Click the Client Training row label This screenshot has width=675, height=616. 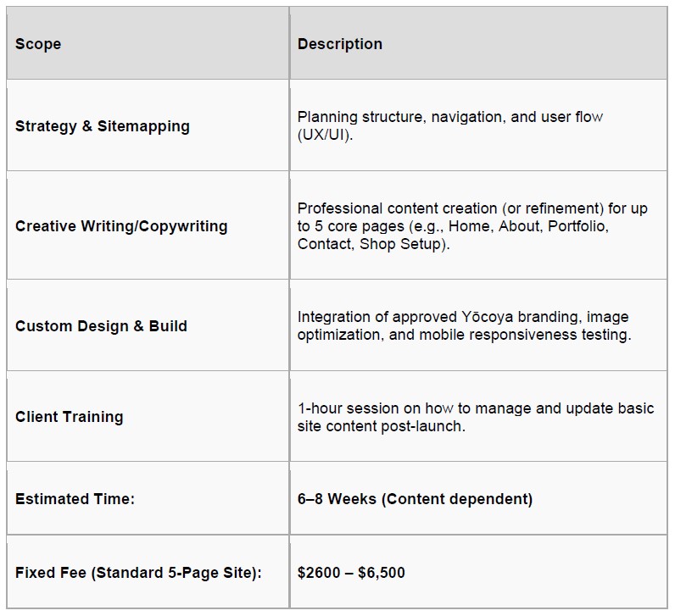[69, 417]
